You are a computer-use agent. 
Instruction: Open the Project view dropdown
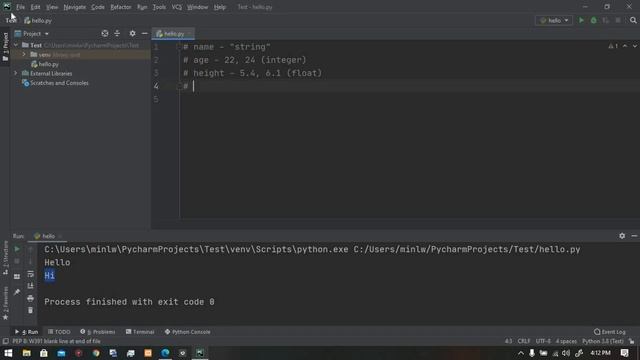pos(32,33)
